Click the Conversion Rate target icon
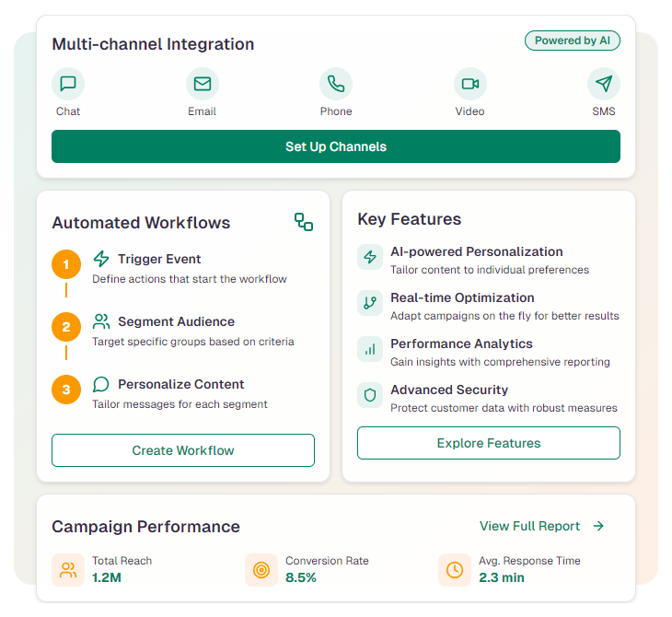 261,570
